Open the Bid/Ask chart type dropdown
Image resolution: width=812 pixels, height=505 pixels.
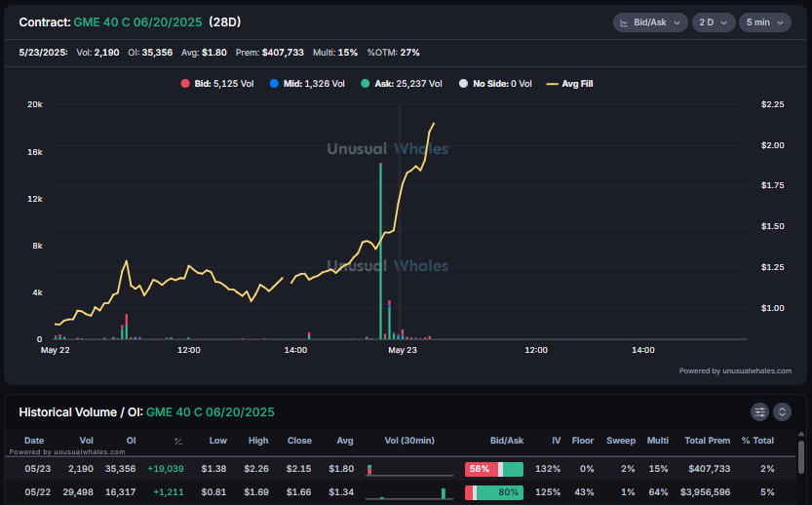click(650, 22)
